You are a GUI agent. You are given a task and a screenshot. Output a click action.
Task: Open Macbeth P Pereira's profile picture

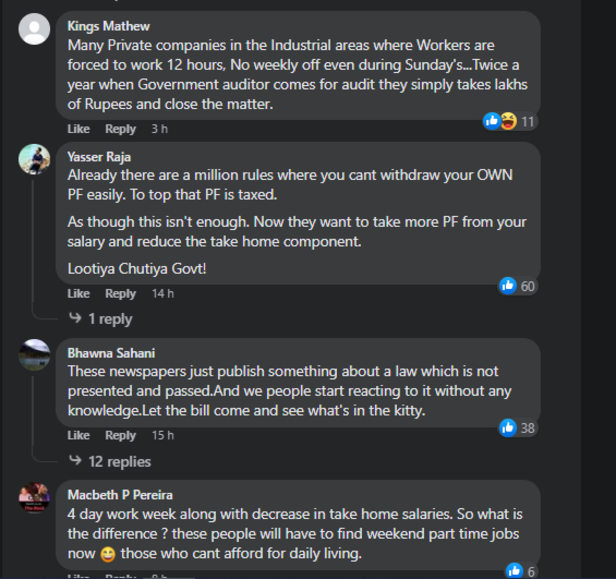point(34,497)
